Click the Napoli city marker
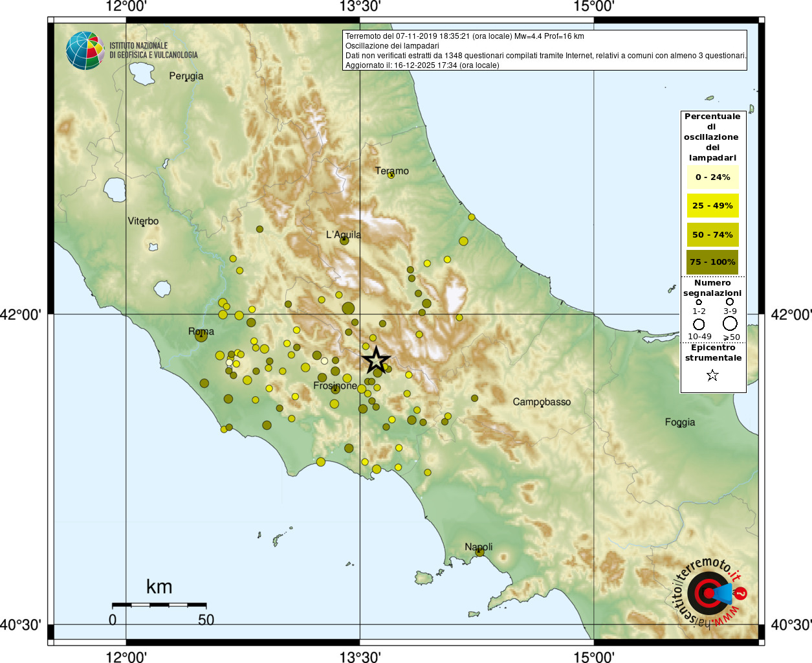Image resolution: width=812 pixels, height=663 pixels. 479,552
